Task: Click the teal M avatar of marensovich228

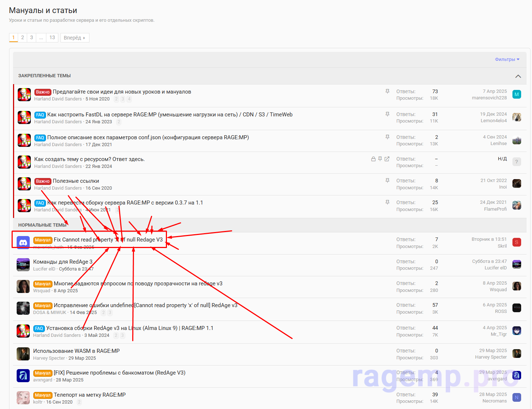Action: [x=516, y=95]
